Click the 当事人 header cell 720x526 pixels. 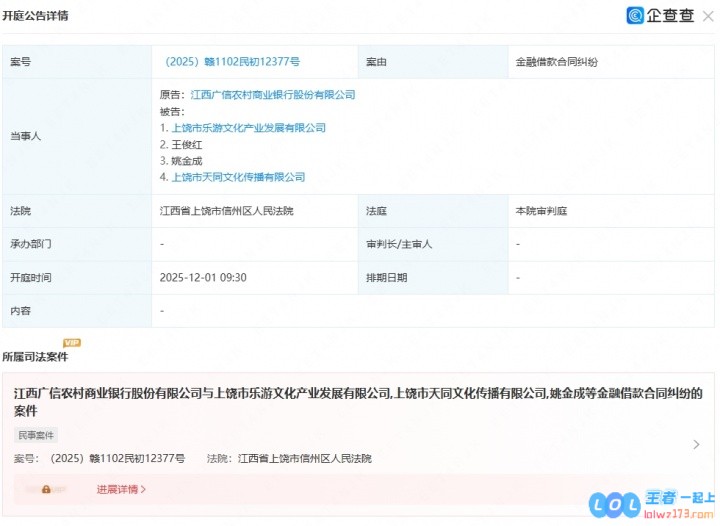[x=77, y=136]
